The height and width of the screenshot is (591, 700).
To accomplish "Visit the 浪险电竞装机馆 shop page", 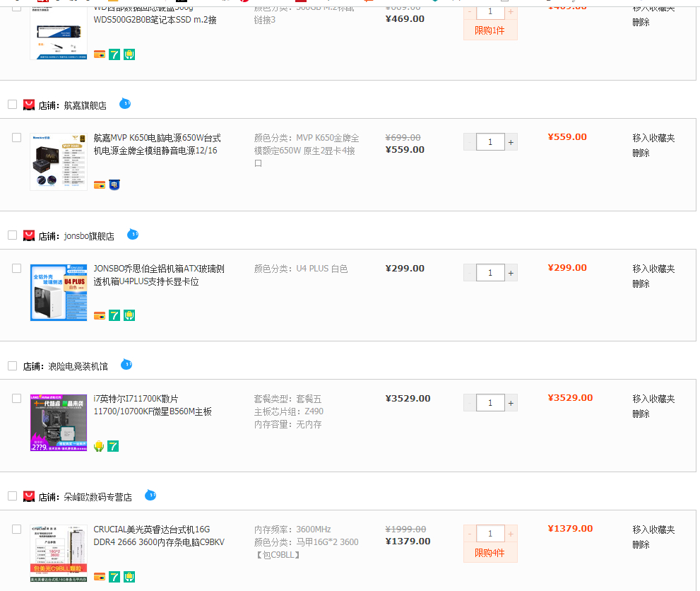I will click(78, 366).
